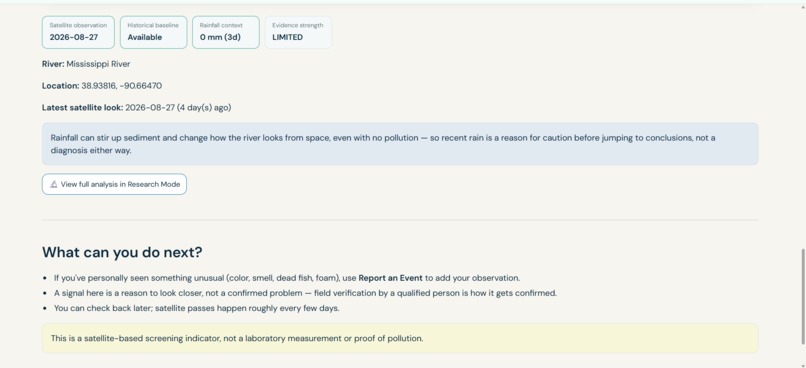The height and width of the screenshot is (368, 806).
Task: Click the rainfall sediment caution note
Action: 400,144
